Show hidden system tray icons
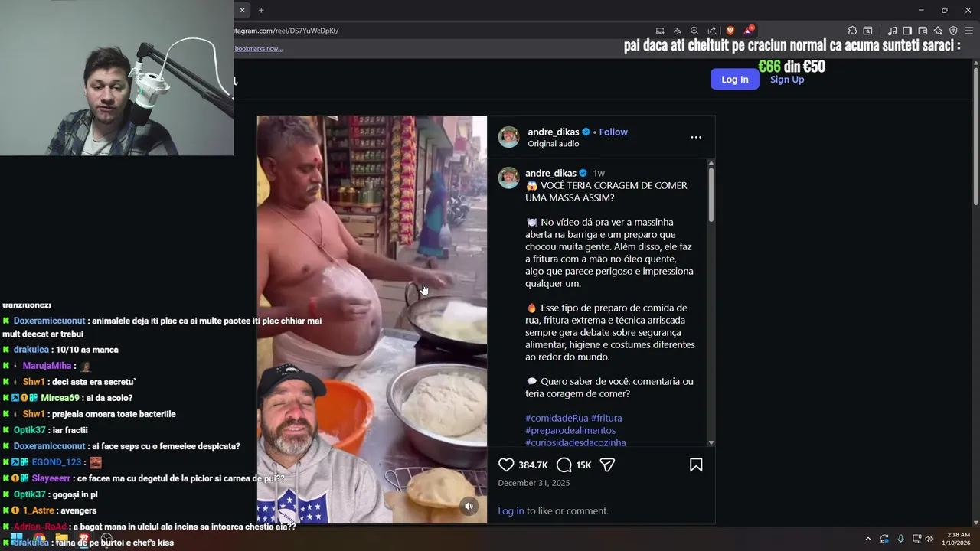Screen dimensions: 980x551 [867, 539]
